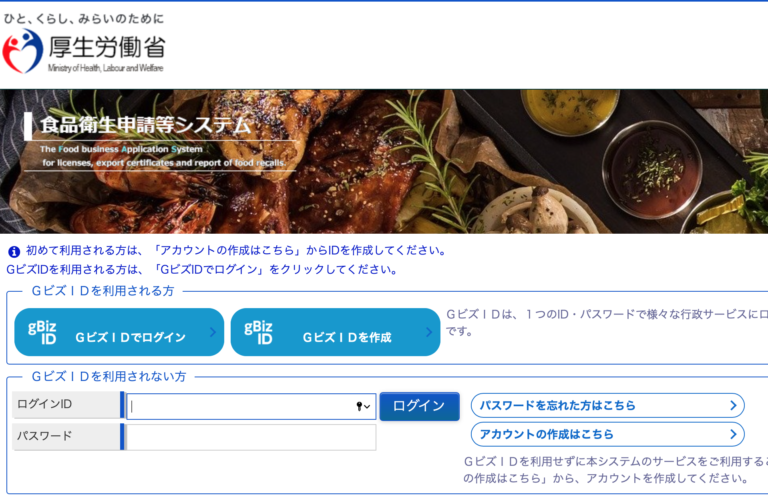
Task: Focus the ログインID input field
Action: click(251, 406)
